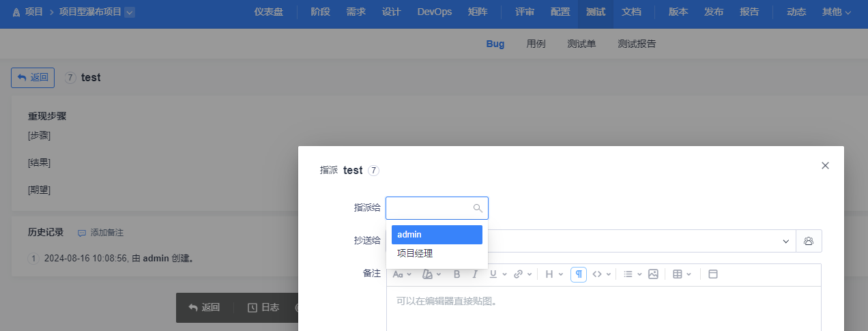Choose admin from the assignee list

(437, 234)
